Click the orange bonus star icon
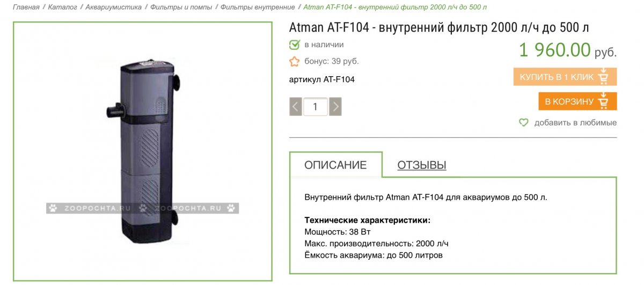This screenshot has width=644, height=285. (x=295, y=61)
